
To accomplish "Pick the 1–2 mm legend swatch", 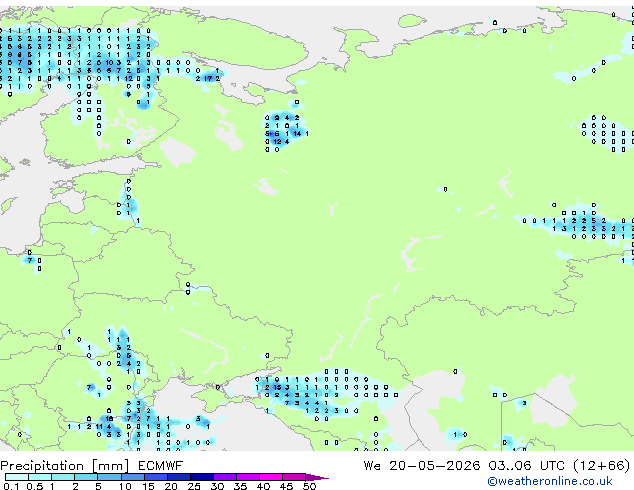I will [63, 477].
